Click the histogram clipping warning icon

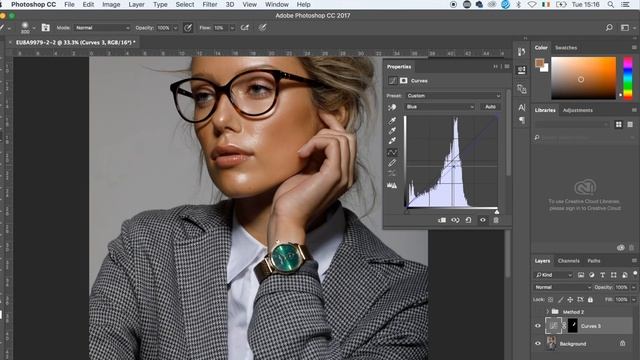(392, 185)
